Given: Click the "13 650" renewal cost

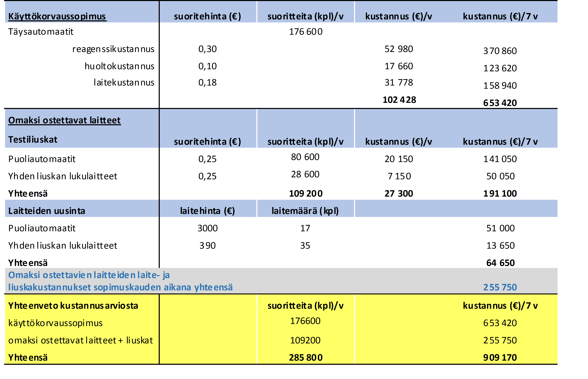Looking at the screenshot, I should (500, 246).
